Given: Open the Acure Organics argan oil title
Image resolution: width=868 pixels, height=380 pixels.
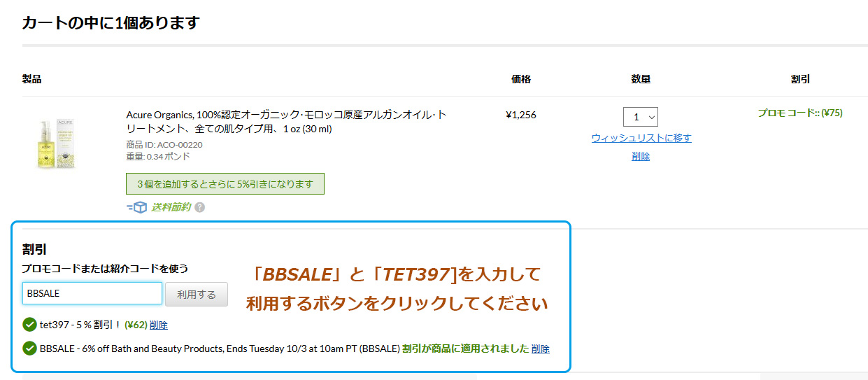Looking at the screenshot, I should tap(287, 122).
